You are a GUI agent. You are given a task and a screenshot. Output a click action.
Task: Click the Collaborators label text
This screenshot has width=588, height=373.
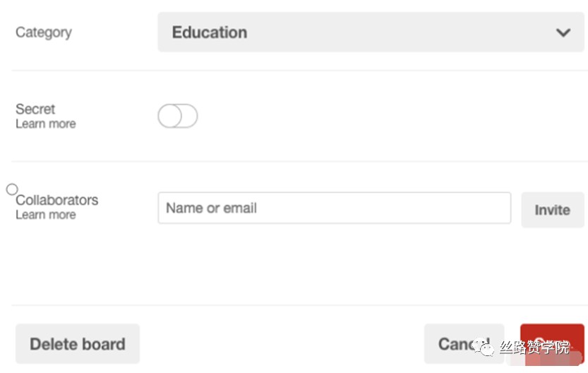tap(57, 200)
